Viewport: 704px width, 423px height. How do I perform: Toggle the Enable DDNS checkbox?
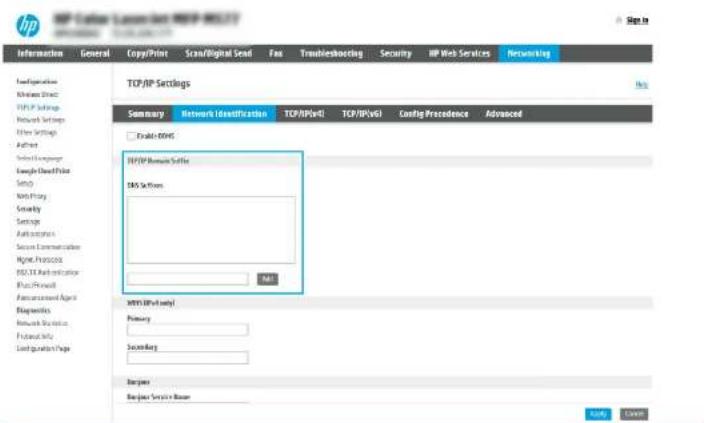131,136
